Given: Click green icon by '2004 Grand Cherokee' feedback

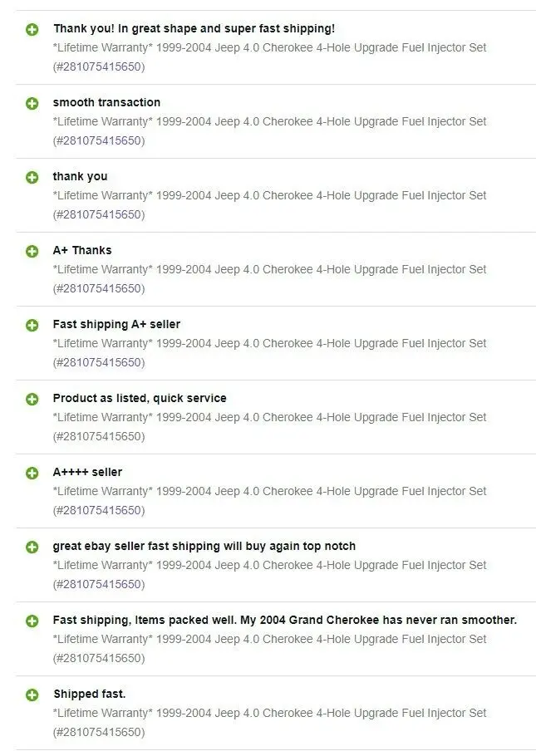Looking at the screenshot, I should coord(32,621).
